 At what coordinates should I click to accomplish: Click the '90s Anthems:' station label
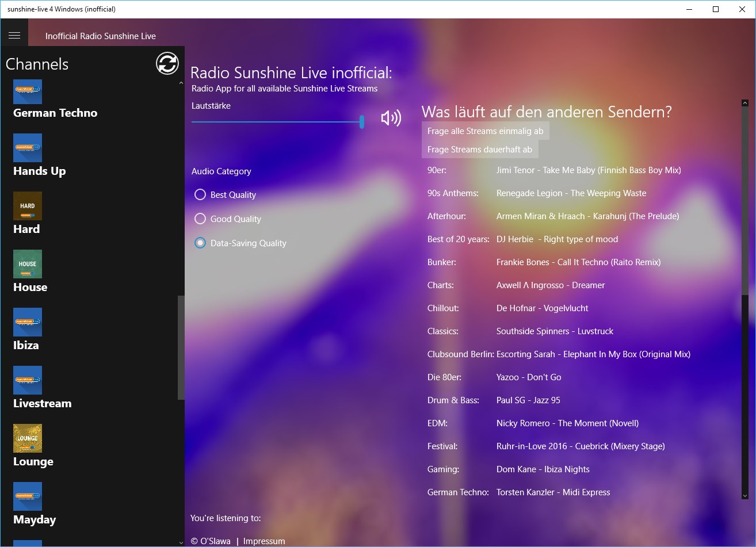453,193
